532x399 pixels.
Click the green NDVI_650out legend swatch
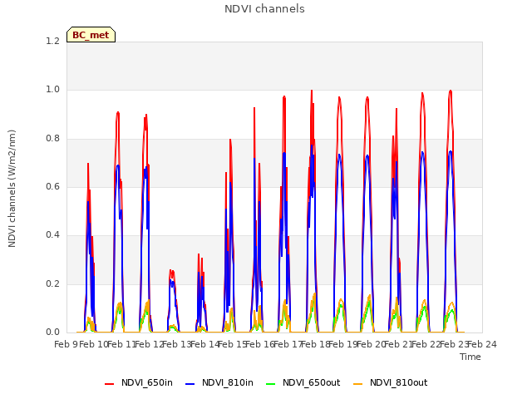[271, 384]
